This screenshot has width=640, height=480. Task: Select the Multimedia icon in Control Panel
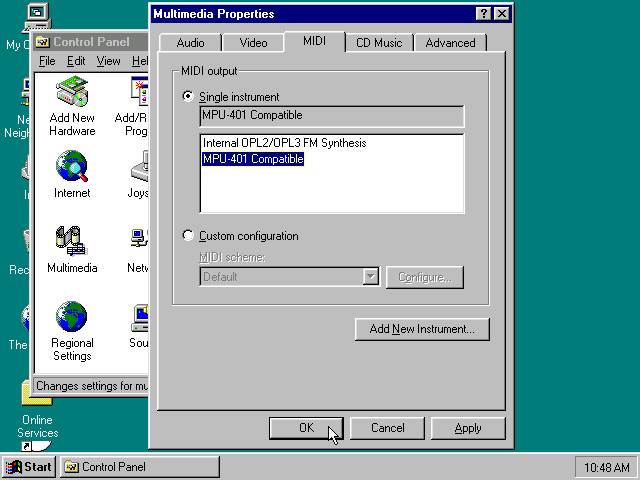pyautogui.click(x=72, y=249)
